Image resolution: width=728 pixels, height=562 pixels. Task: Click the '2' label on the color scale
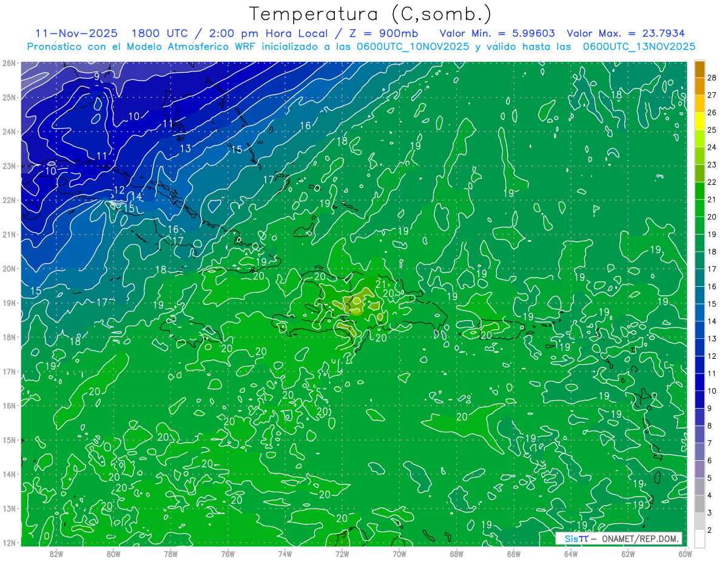[710, 530]
